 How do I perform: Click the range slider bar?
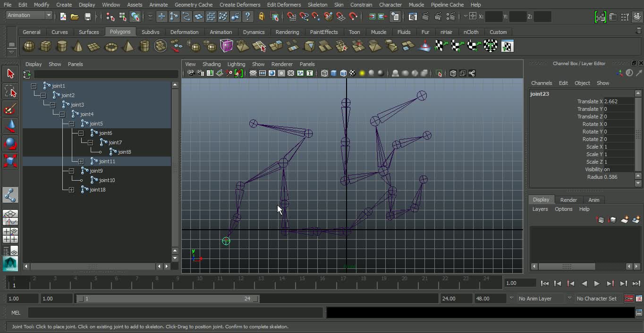(168, 299)
